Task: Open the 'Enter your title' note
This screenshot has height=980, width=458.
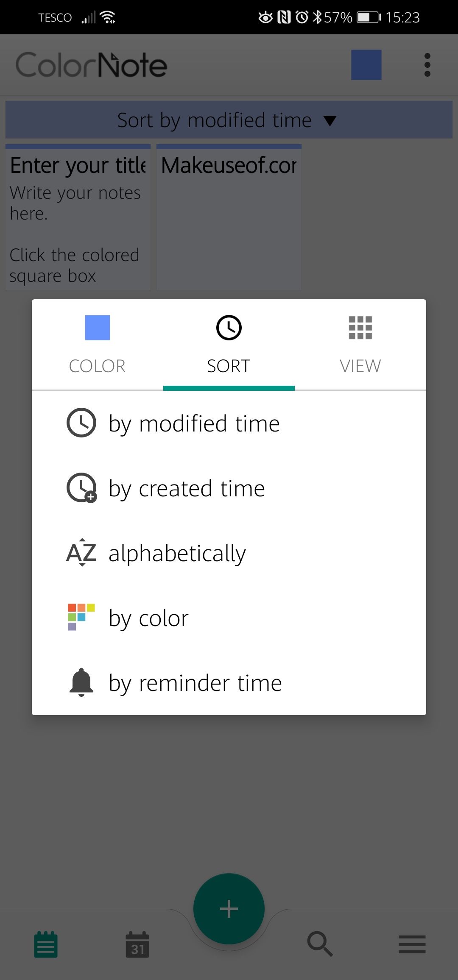Action: point(78,217)
